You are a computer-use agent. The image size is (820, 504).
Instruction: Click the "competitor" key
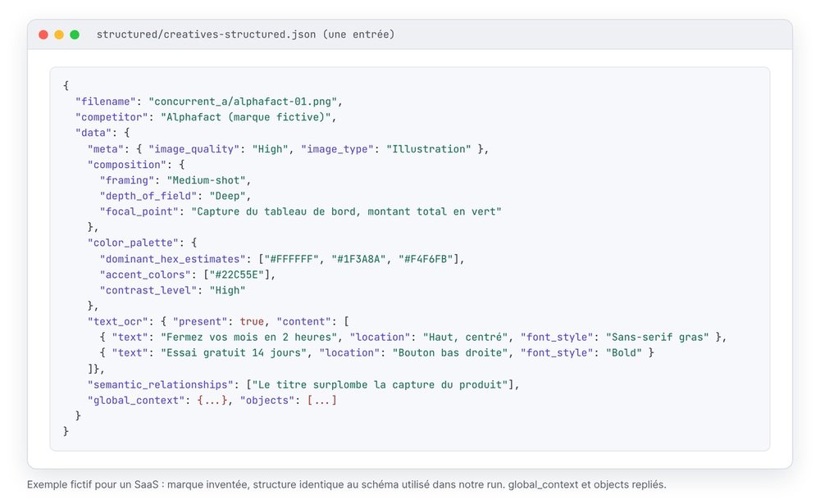(112, 117)
